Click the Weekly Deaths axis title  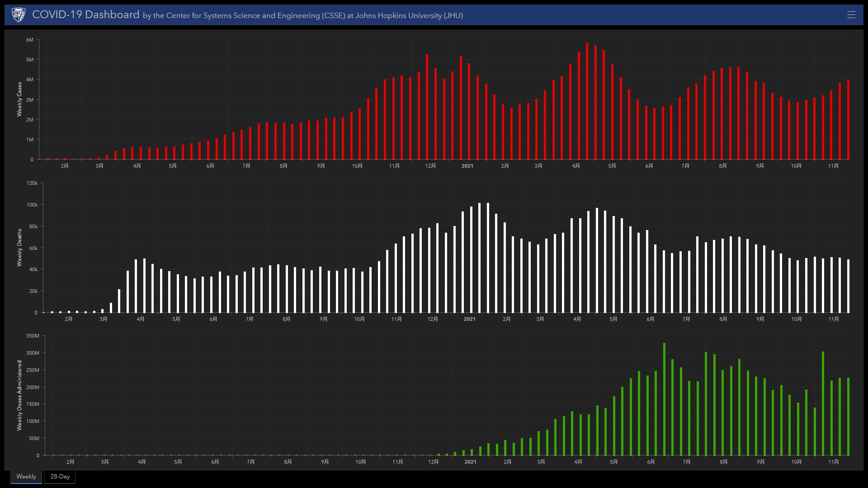[19, 248]
